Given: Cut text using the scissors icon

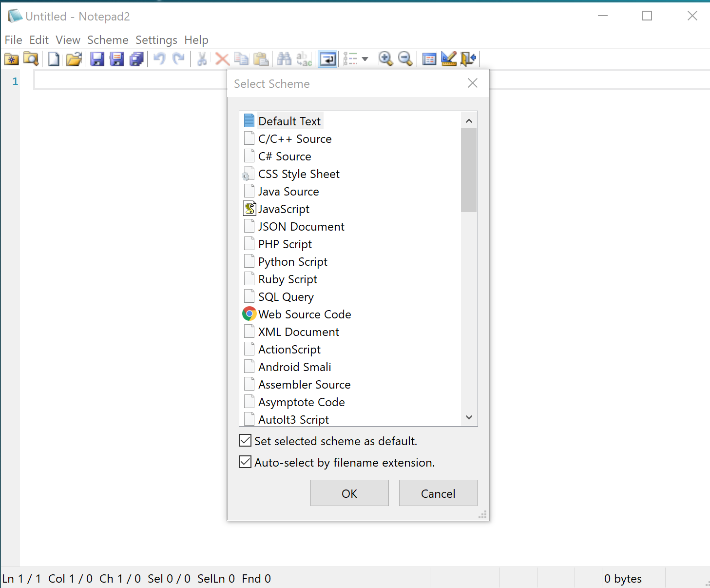Looking at the screenshot, I should 201,59.
